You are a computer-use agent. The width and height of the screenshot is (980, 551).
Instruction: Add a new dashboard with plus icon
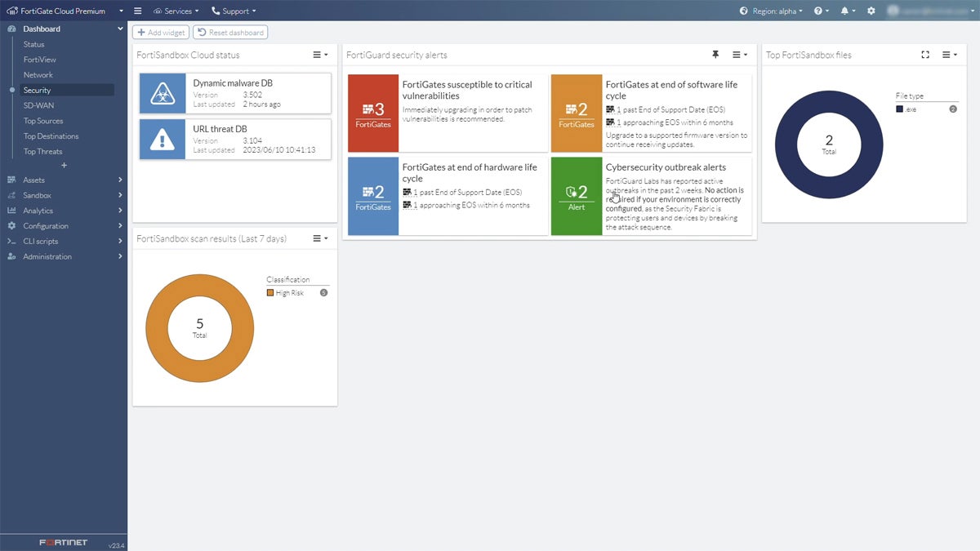click(64, 166)
